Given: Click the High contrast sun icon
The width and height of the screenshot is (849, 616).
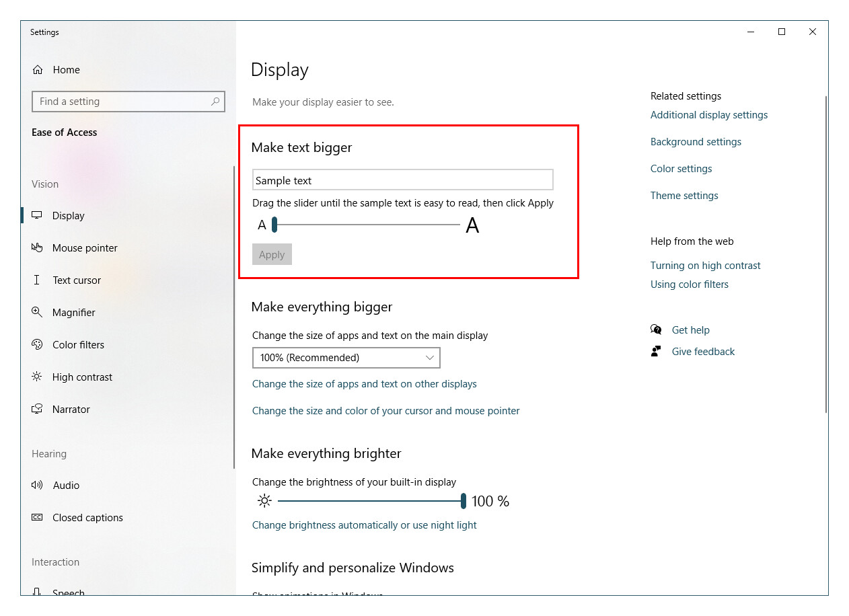Looking at the screenshot, I should click(x=37, y=377).
